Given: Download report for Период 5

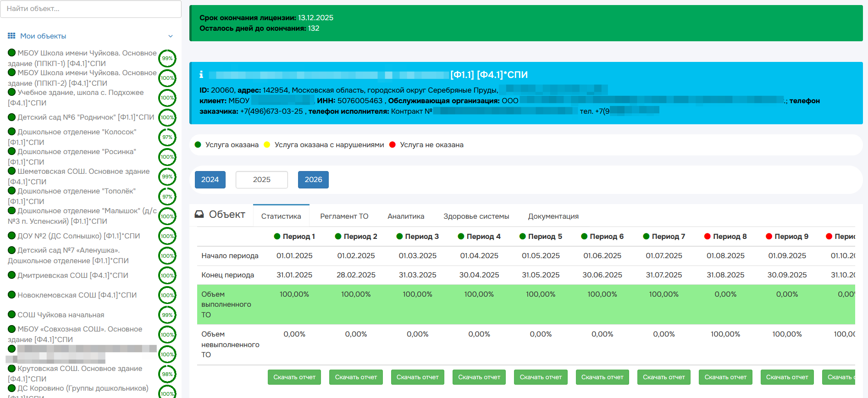Looking at the screenshot, I should click(541, 377).
